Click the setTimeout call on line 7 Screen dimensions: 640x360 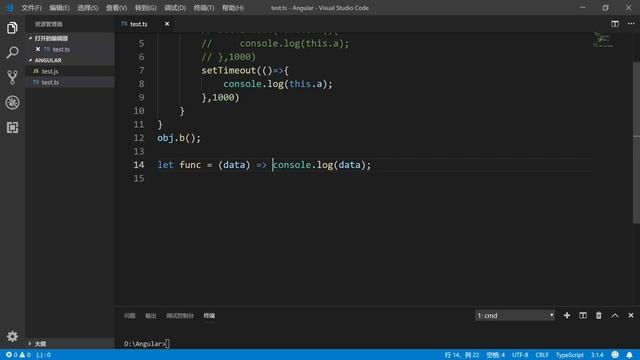coord(228,71)
